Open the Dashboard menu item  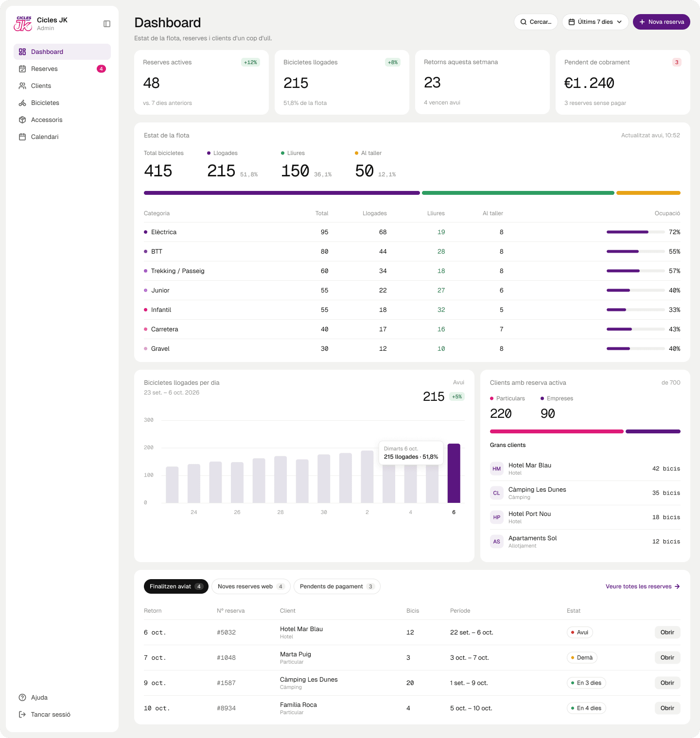[x=62, y=52]
